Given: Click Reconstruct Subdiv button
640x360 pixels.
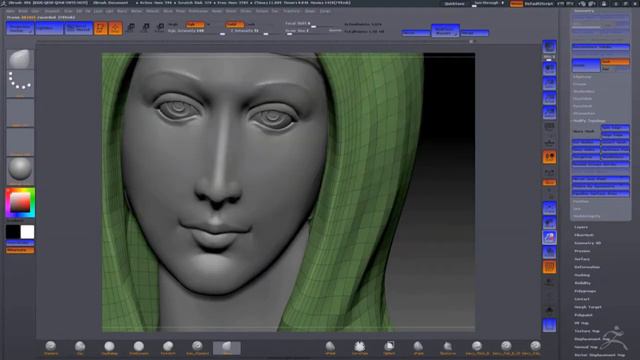Looking at the screenshot, I should (601, 47).
